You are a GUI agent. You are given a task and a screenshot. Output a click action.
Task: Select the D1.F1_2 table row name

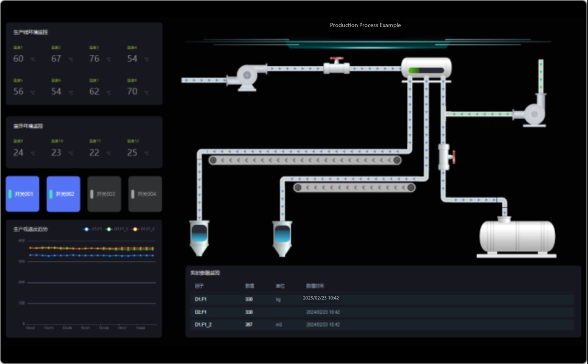[x=203, y=325]
